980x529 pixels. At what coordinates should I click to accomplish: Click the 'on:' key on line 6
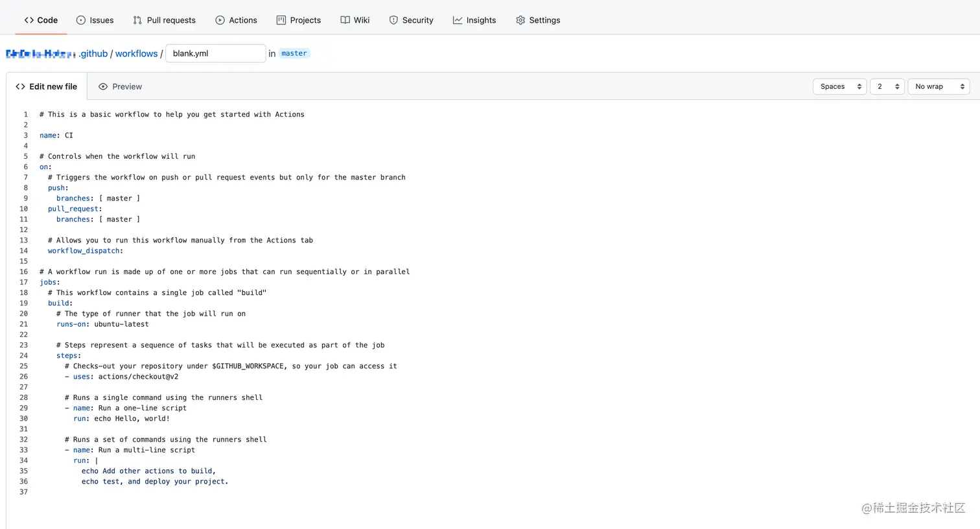(45, 167)
